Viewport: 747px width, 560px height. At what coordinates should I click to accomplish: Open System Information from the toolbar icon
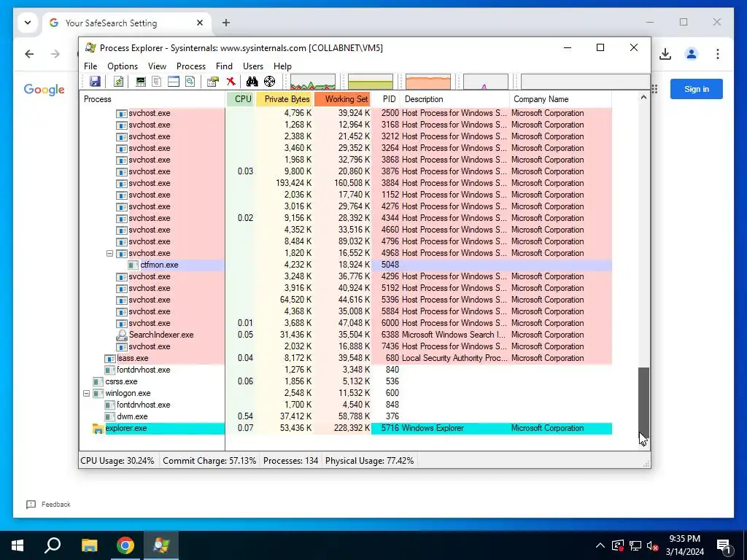(141, 82)
